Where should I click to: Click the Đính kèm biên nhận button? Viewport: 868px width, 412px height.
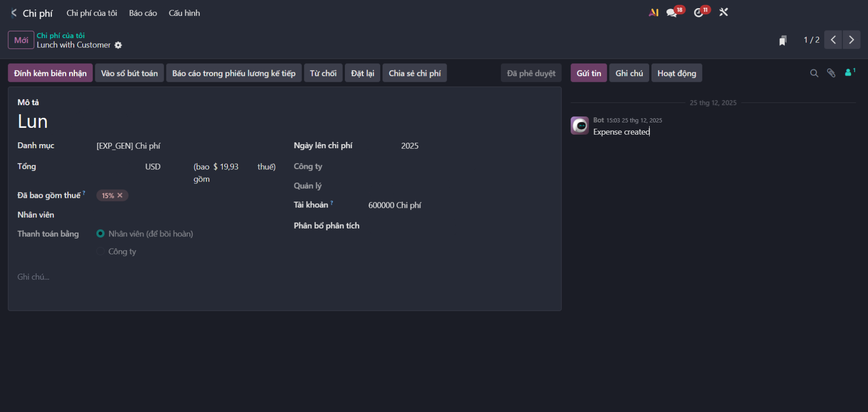pyautogui.click(x=50, y=73)
